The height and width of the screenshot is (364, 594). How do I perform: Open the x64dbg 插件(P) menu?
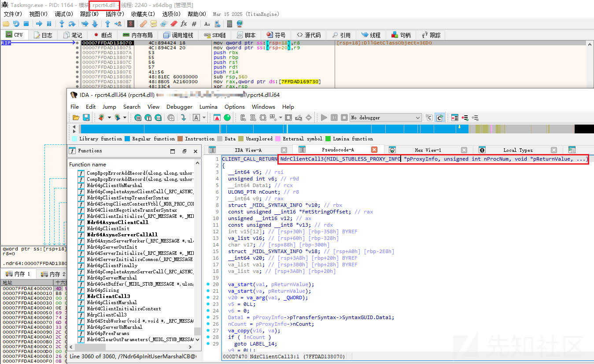pyautogui.click(x=114, y=14)
